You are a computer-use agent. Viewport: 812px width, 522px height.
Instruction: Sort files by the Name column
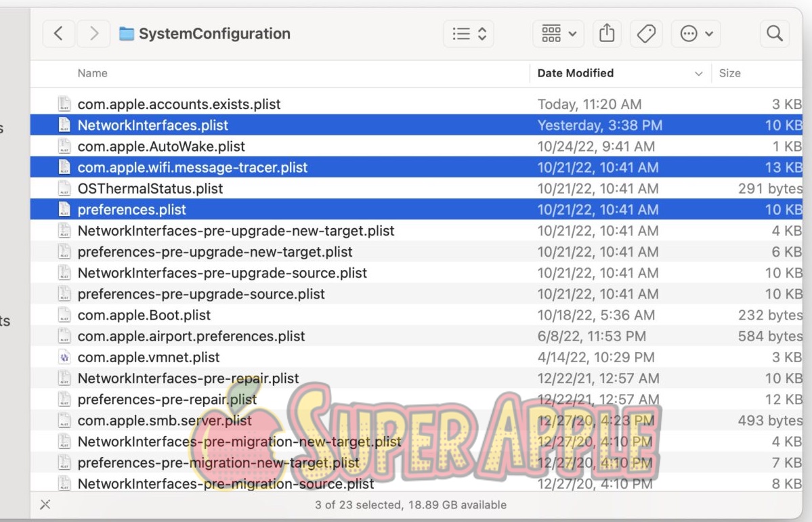coord(92,73)
